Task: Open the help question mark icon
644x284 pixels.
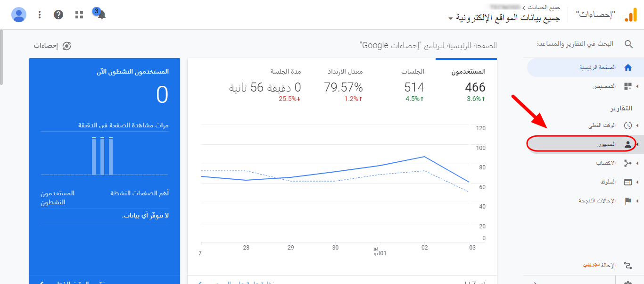Action: pos(58,15)
